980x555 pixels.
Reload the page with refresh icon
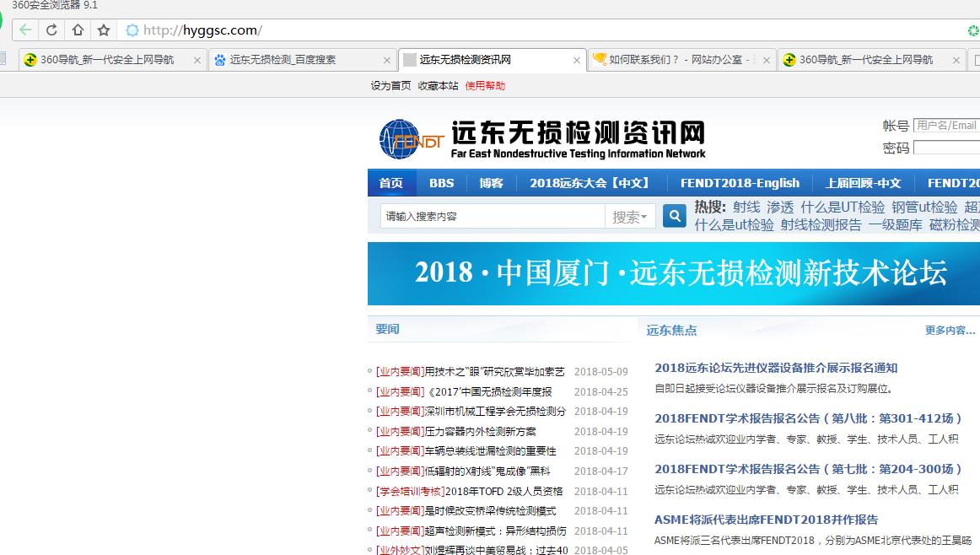pyautogui.click(x=52, y=30)
